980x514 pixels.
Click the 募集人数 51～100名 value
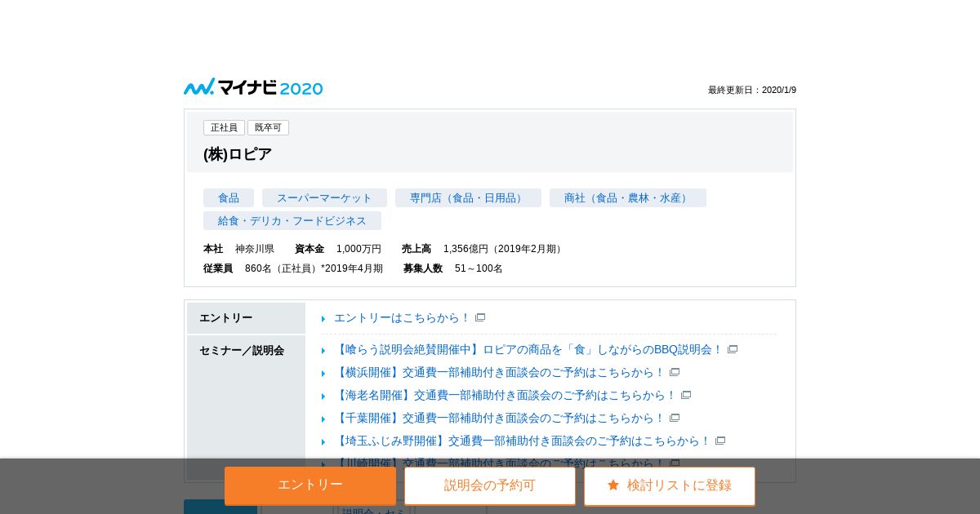coord(479,268)
